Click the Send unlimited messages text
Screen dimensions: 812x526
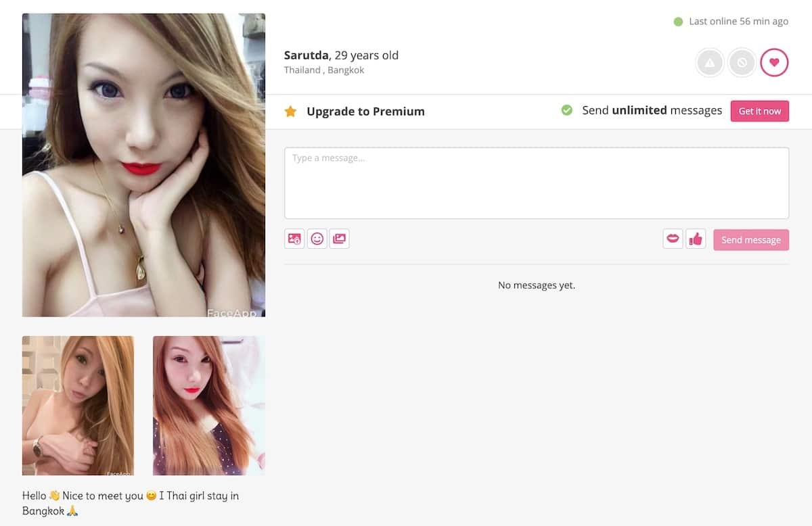[x=652, y=110]
